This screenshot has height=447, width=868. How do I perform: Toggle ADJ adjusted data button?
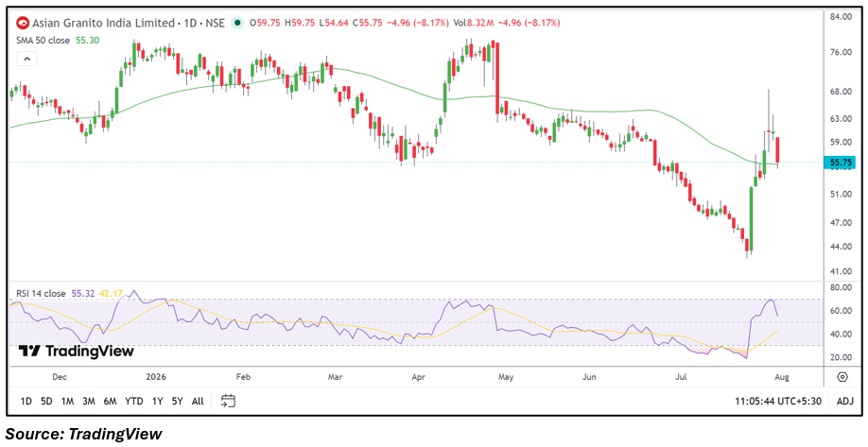pos(844,401)
